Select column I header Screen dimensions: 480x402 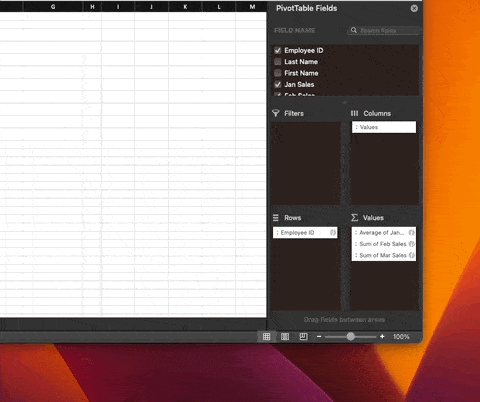118,6
